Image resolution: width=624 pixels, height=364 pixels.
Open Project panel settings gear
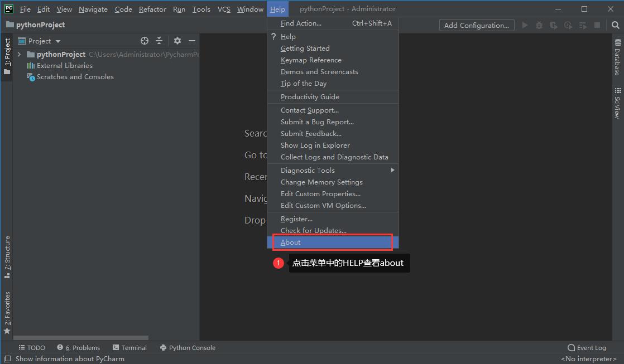(x=177, y=41)
